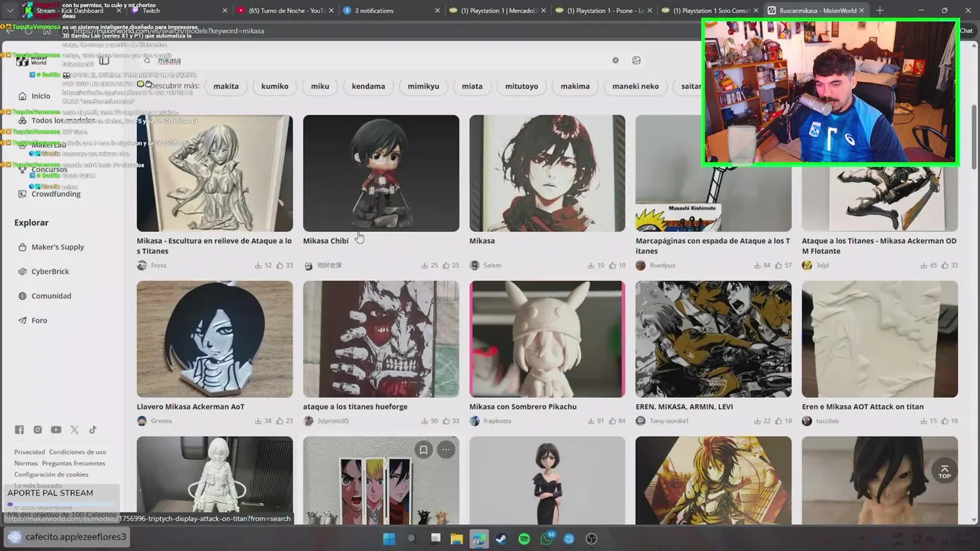This screenshot has width=980, height=551.
Task: Open Mikasa anime portrait thumbnail by Salem
Action: tap(547, 173)
